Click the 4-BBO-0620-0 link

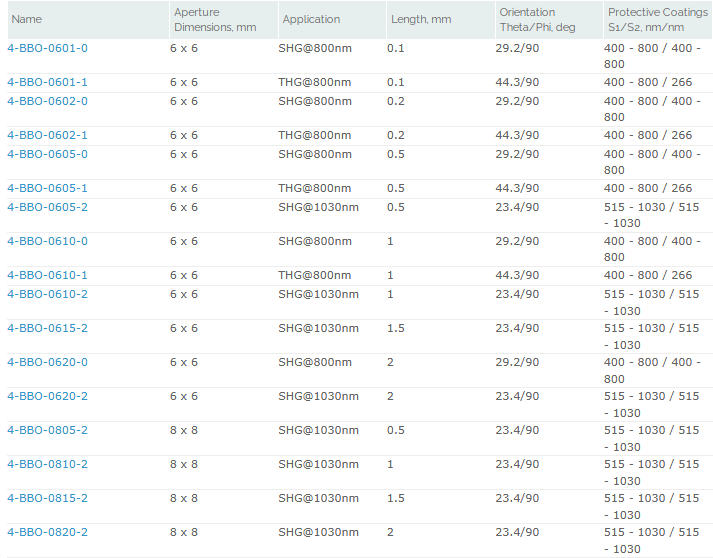point(47,362)
